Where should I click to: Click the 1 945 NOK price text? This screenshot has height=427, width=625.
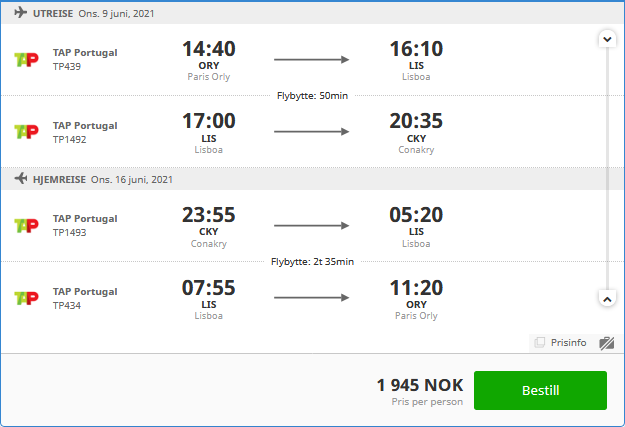[420, 385]
